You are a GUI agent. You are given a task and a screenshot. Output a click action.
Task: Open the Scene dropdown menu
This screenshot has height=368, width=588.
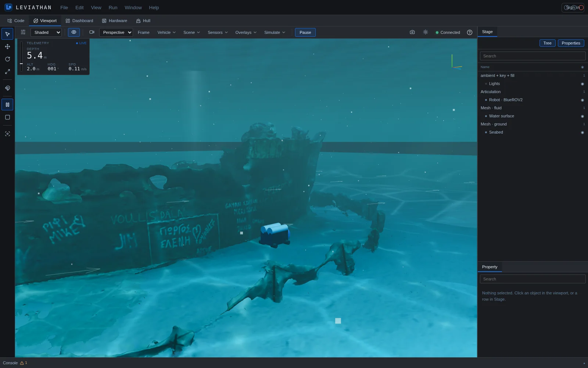click(x=191, y=32)
